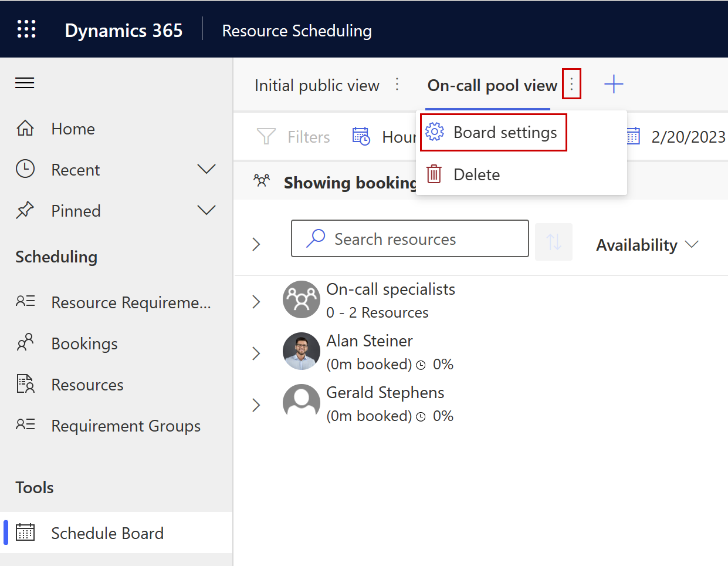
Task: Add a new schedule board tab
Action: click(x=614, y=84)
